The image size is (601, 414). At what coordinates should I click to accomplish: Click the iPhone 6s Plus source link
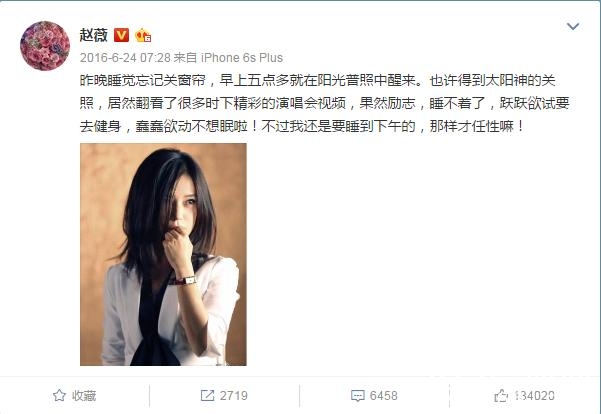(242, 58)
